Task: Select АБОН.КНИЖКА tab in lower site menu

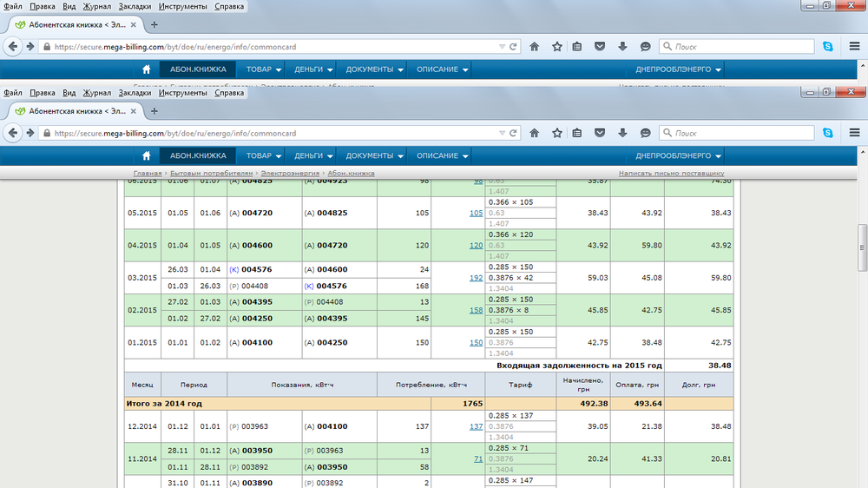Action: (198, 155)
